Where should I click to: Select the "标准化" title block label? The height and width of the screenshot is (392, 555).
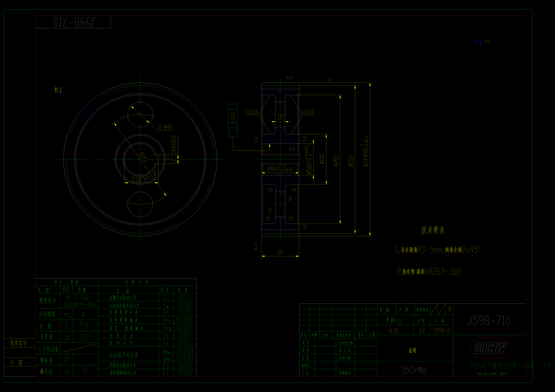coord(306,366)
